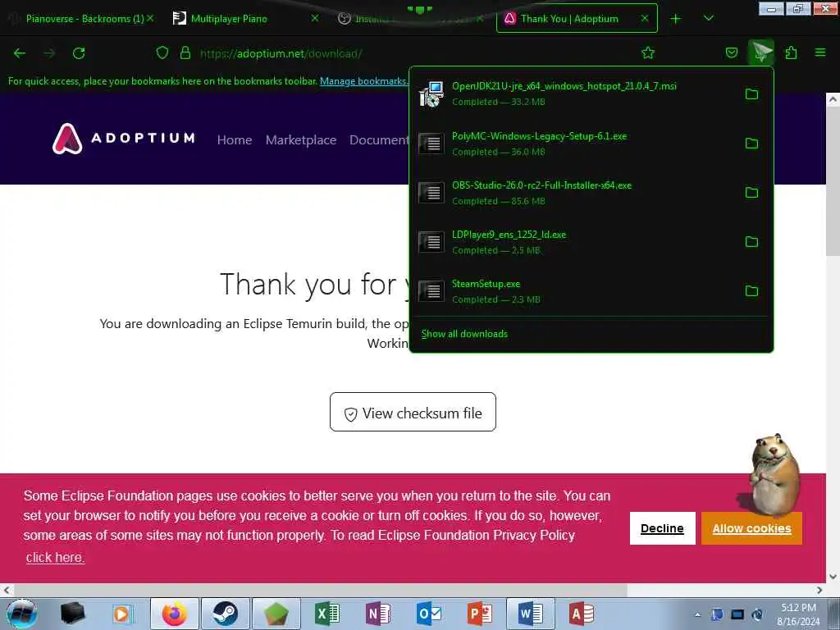Close the Multiplayer Piano tab
This screenshot has width=840, height=630.
(x=315, y=18)
